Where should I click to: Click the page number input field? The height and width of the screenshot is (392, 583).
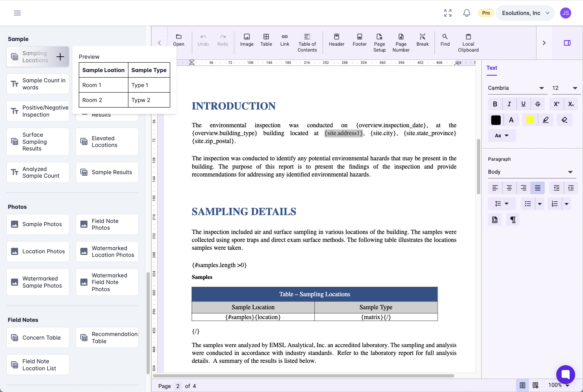pos(178,386)
